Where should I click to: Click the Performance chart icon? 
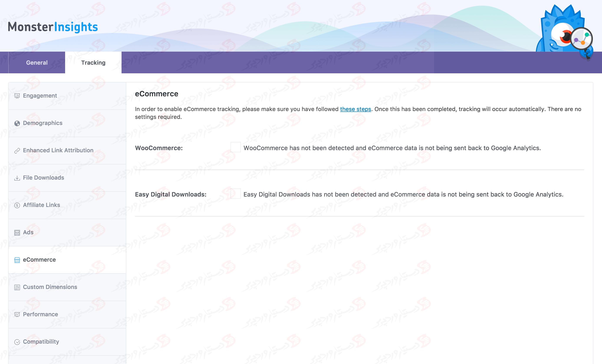pos(17,315)
